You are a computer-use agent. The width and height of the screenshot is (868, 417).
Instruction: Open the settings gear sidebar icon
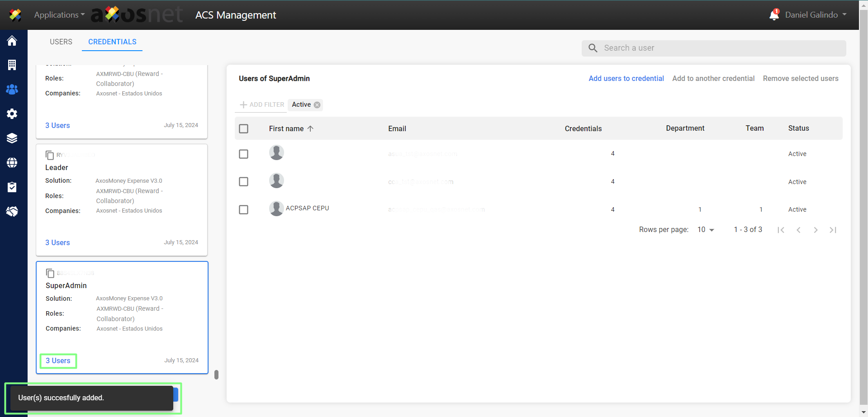tap(12, 114)
